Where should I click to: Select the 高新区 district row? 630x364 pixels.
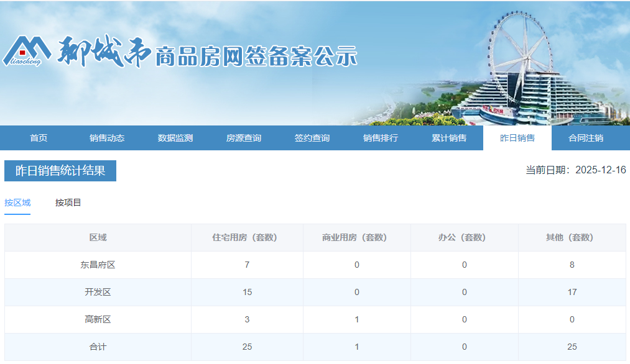pyautogui.click(x=98, y=319)
